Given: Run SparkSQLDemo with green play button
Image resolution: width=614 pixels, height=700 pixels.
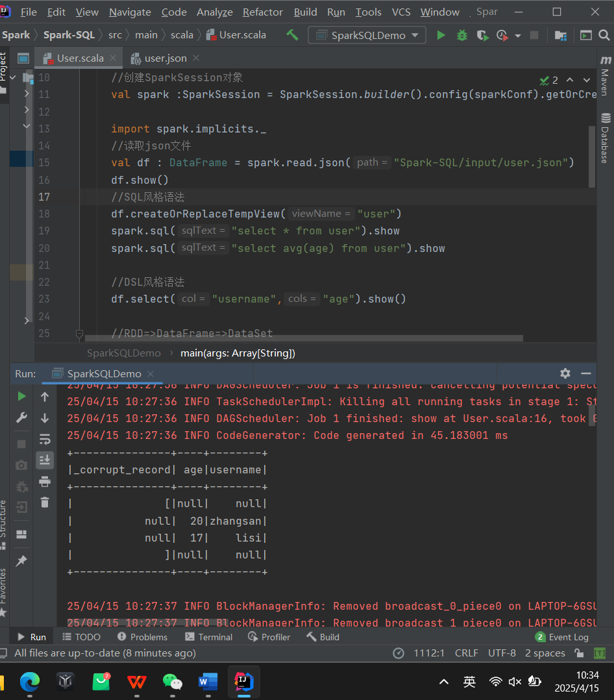Looking at the screenshot, I should click(441, 35).
